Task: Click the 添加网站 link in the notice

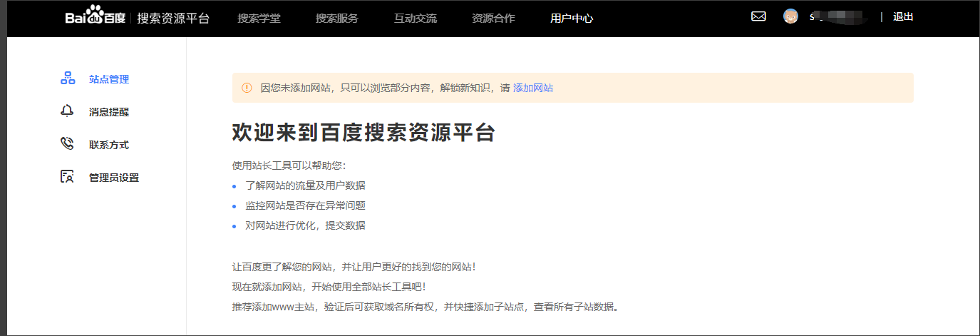Action: (x=533, y=88)
